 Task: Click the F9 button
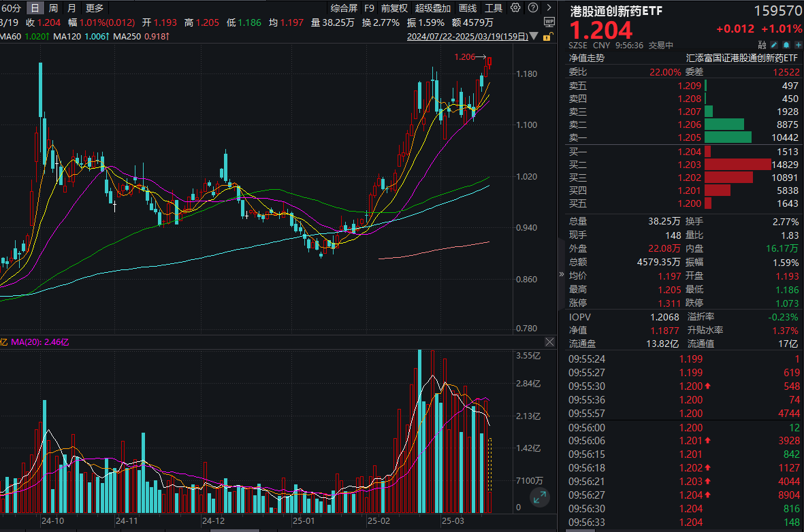click(370, 8)
